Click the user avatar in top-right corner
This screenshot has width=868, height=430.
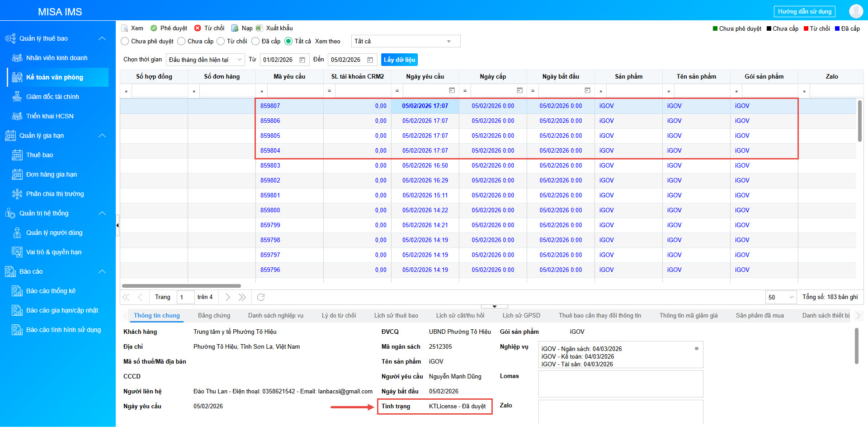pyautogui.click(x=856, y=11)
